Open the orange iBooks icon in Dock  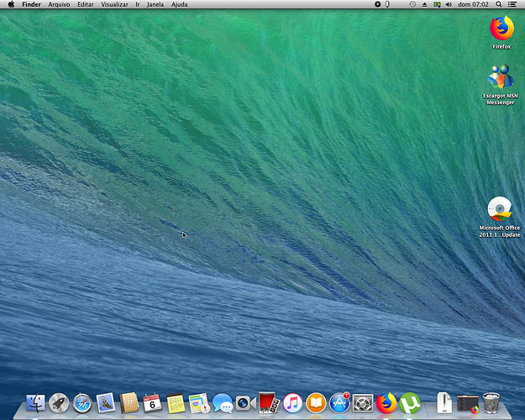coord(316,403)
